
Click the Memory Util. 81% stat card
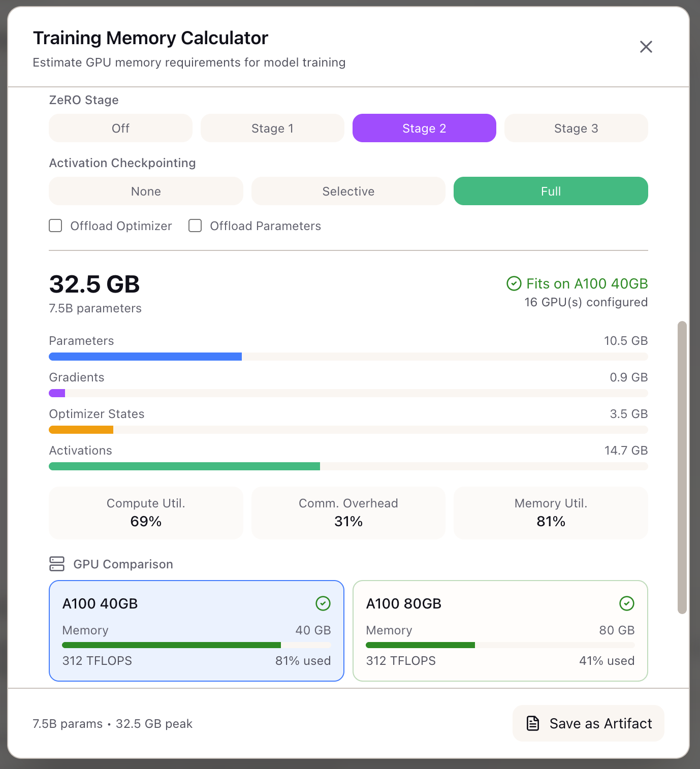tap(551, 513)
